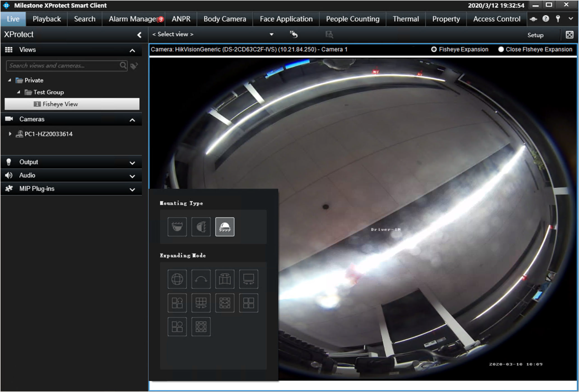Click the connection status icon
Viewport: 579px width, 392px height.
coord(533,19)
